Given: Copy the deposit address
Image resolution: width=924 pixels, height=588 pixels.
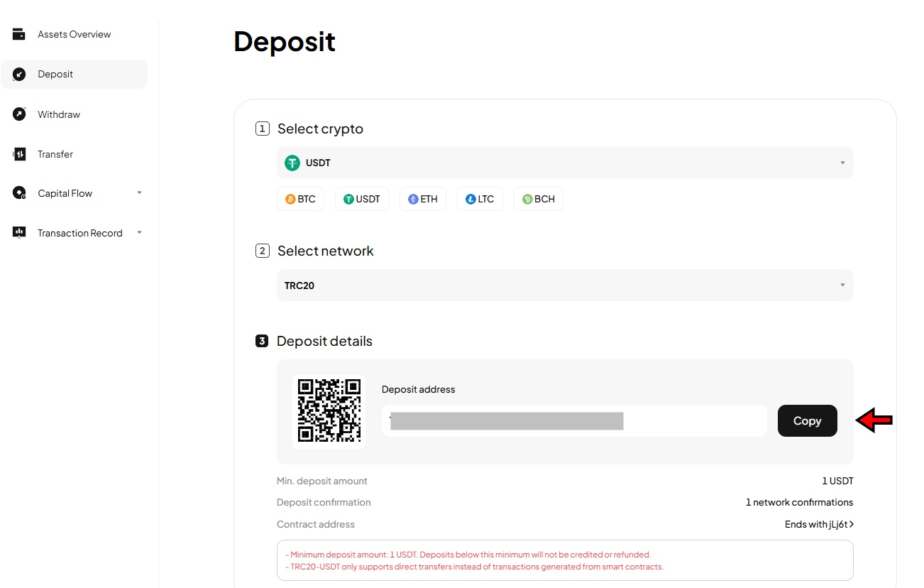Looking at the screenshot, I should pyautogui.click(x=807, y=420).
